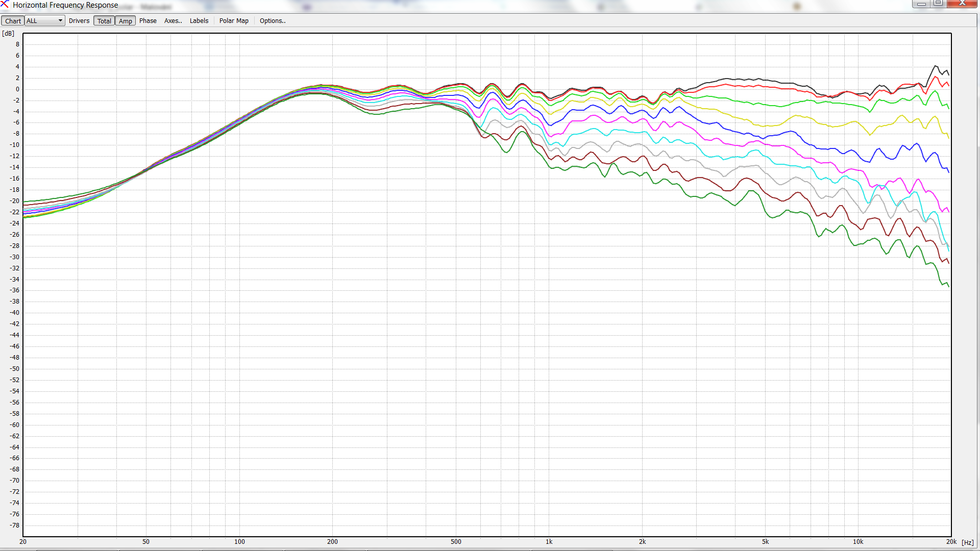This screenshot has height=551, width=980.
Task: Click the -20 dB axis label
Action: [15, 201]
